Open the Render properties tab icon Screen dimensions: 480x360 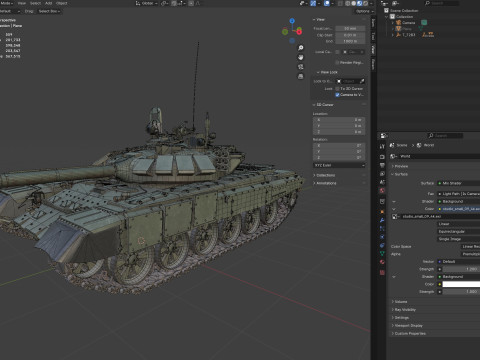pos(382,157)
